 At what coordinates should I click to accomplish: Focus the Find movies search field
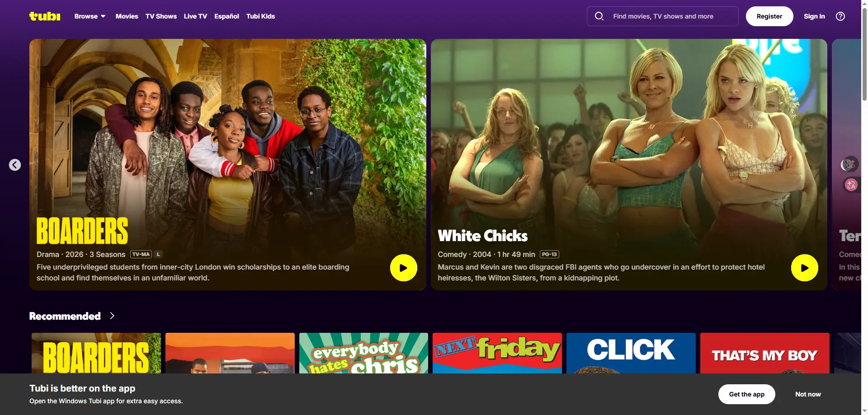(x=662, y=16)
